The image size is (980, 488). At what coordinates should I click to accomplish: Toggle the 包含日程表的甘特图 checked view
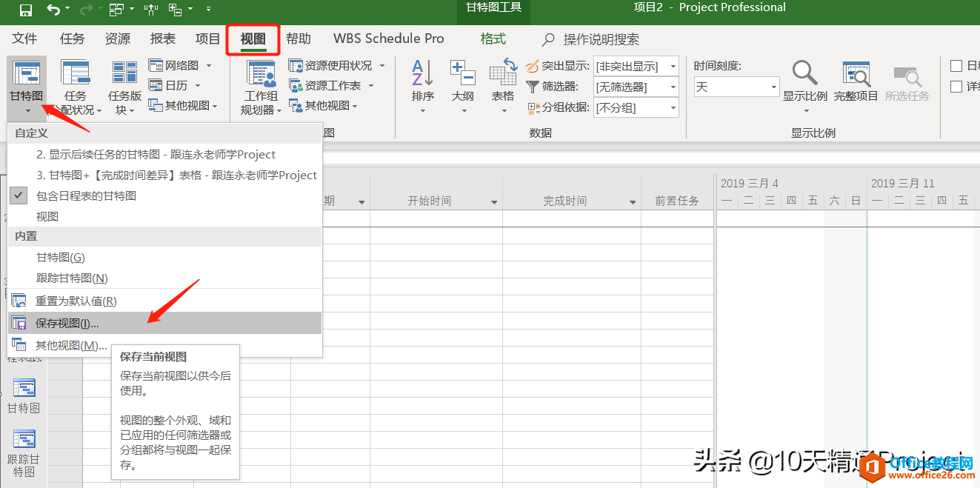164,195
